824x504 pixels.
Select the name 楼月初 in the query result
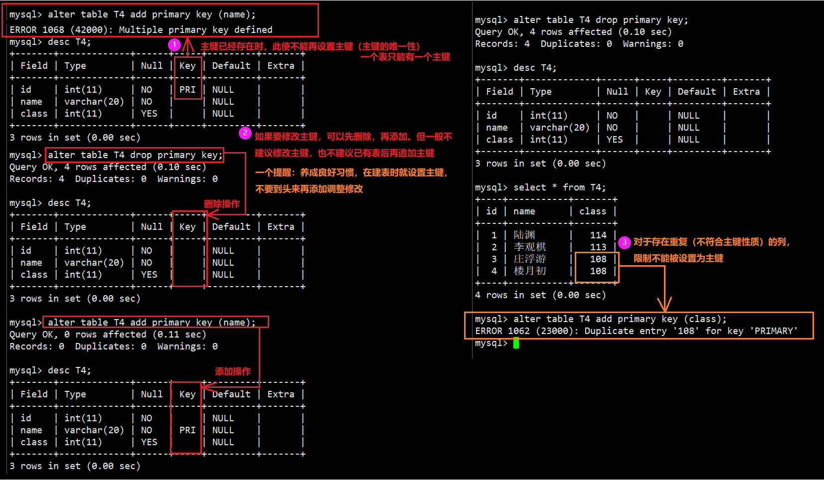530,271
